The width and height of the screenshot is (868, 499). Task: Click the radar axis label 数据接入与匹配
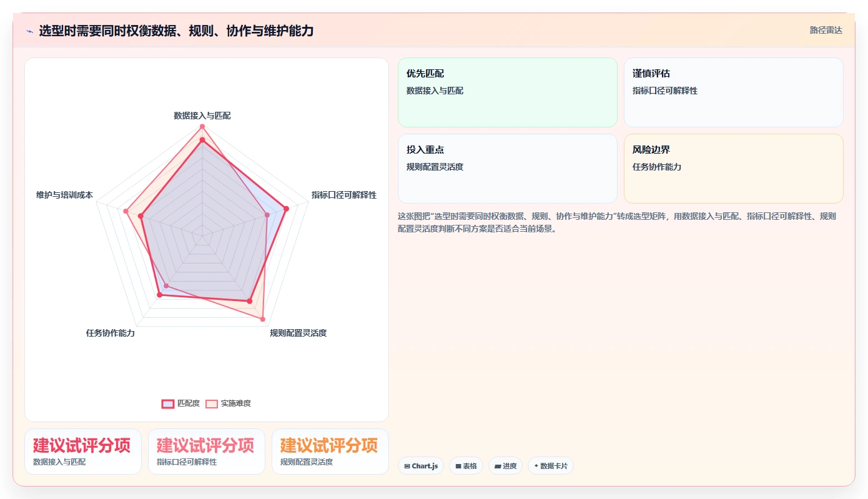coord(202,116)
